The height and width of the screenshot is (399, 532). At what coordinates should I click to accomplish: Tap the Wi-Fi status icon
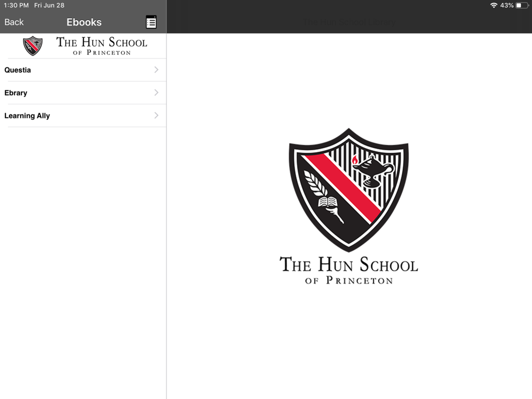(x=494, y=5)
